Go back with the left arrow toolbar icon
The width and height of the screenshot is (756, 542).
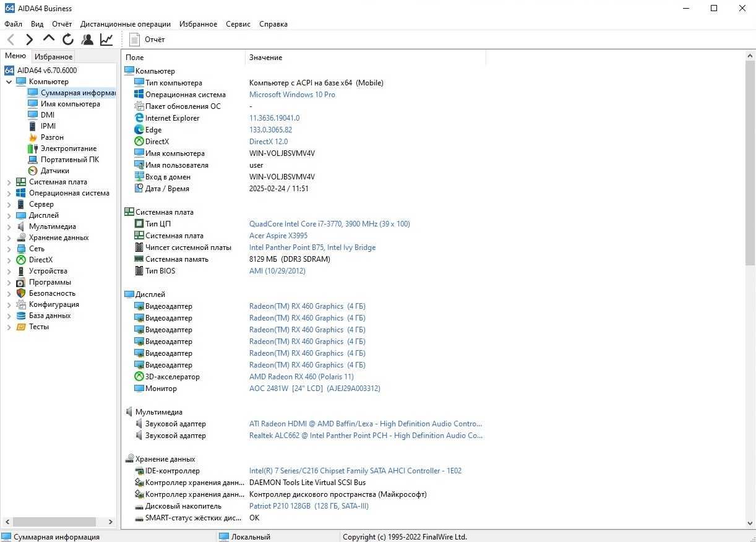11,40
